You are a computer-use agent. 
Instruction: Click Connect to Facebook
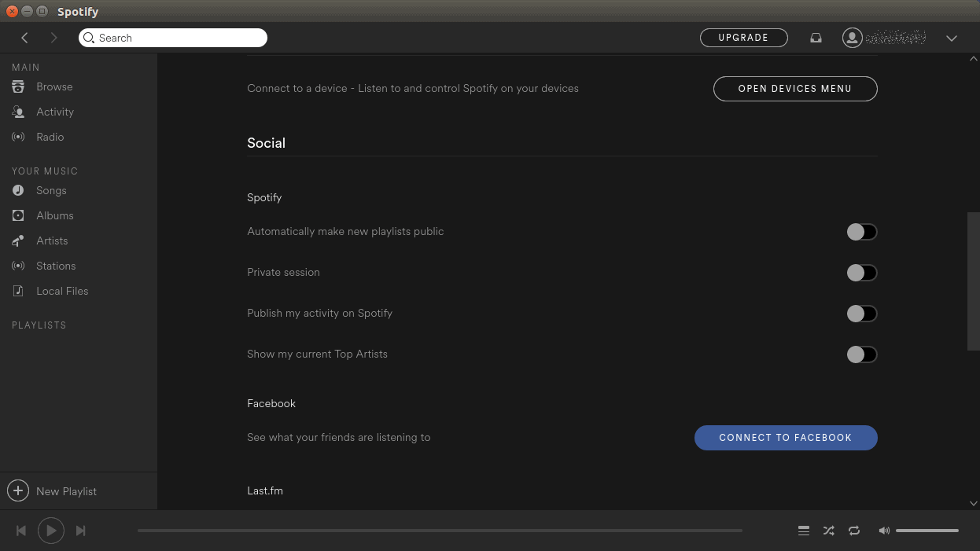[785, 438]
